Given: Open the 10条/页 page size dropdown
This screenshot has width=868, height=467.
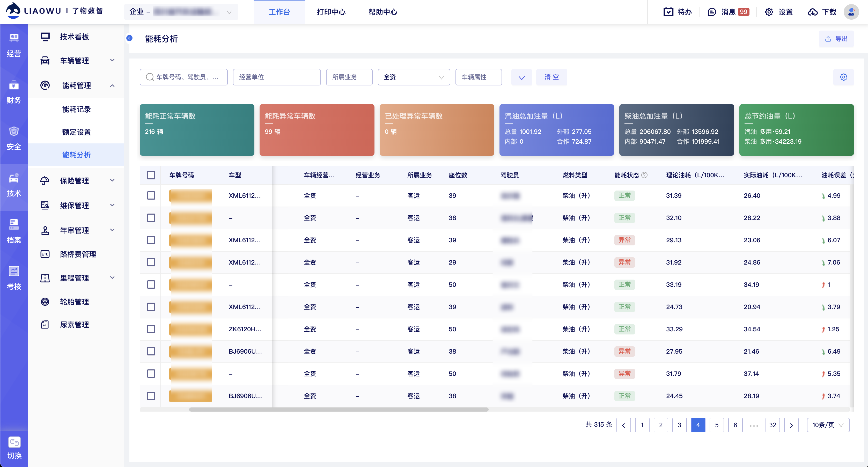Looking at the screenshot, I should [828, 425].
